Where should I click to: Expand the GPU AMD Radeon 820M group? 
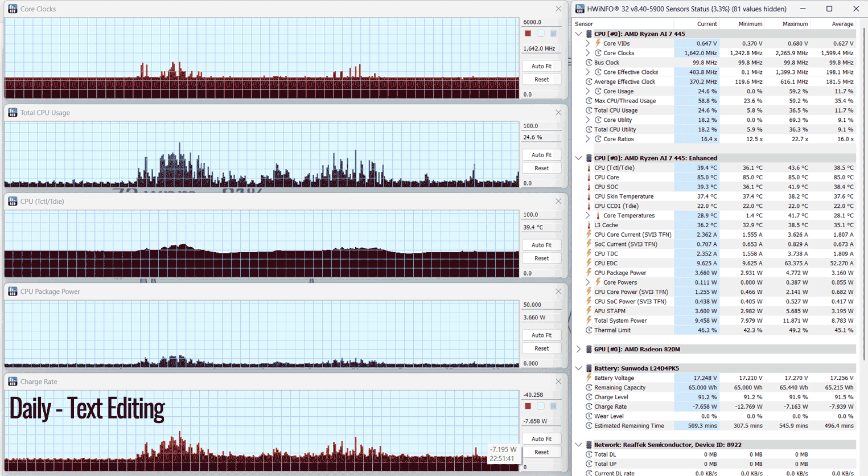pos(579,349)
